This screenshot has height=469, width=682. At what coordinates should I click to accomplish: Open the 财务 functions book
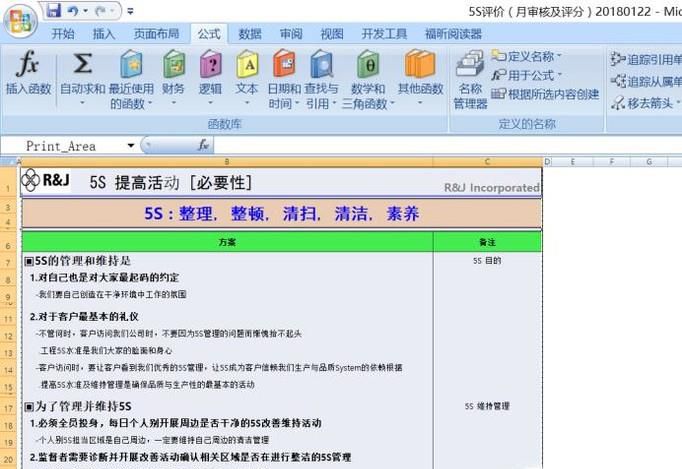click(174, 64)
